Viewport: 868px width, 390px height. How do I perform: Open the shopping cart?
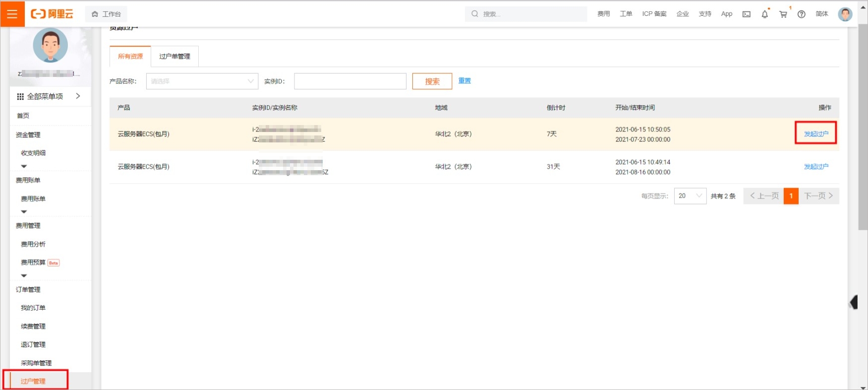(783, 14)
